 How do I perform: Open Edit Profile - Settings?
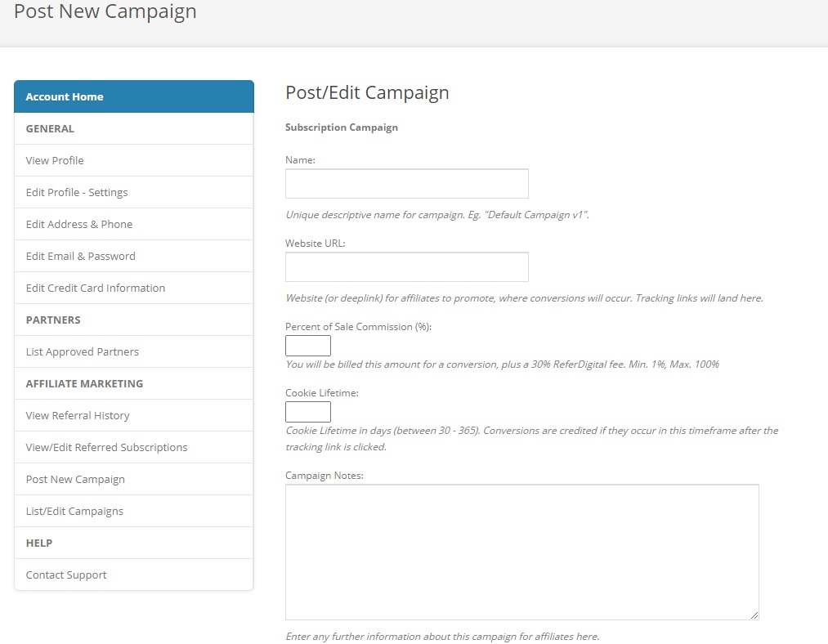coord(133,192)
